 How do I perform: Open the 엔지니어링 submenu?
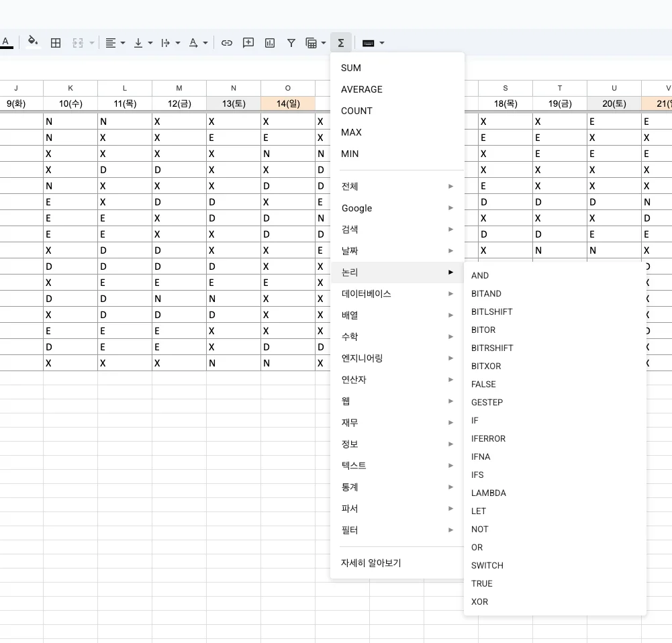click(x=397, y=358)
